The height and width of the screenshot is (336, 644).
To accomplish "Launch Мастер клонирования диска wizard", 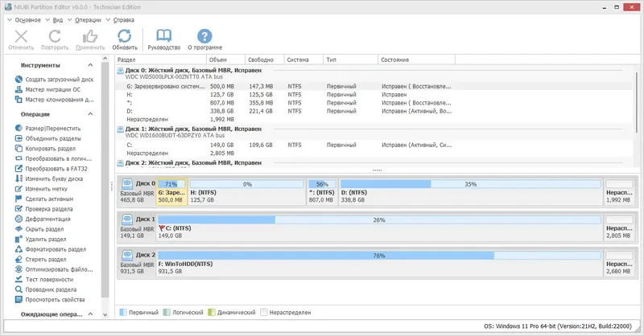I will tap(54, 100).
